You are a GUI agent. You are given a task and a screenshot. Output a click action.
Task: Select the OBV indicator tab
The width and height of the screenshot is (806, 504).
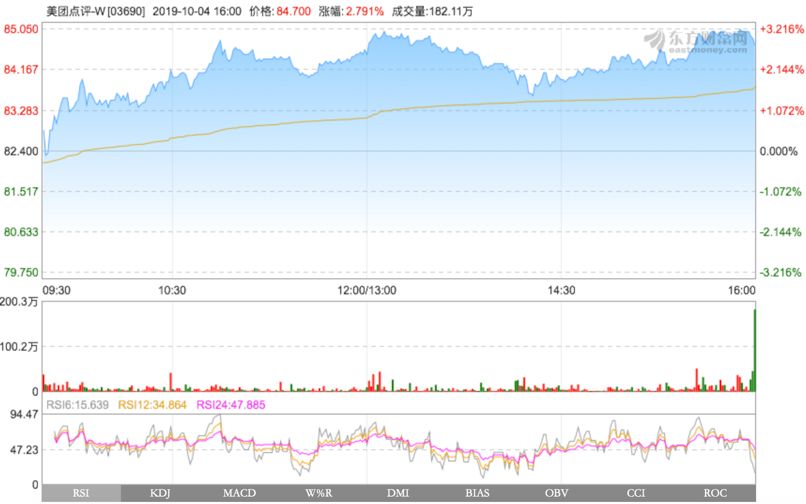point(557,493)
